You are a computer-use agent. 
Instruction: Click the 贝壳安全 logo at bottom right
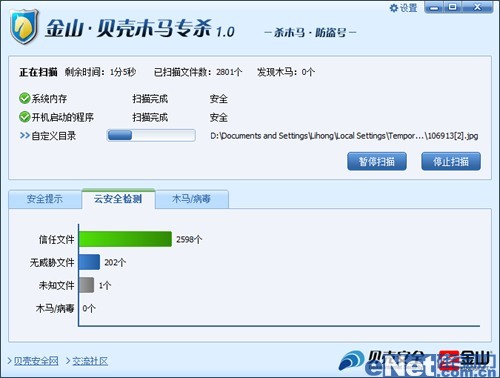tap(382, 360)
